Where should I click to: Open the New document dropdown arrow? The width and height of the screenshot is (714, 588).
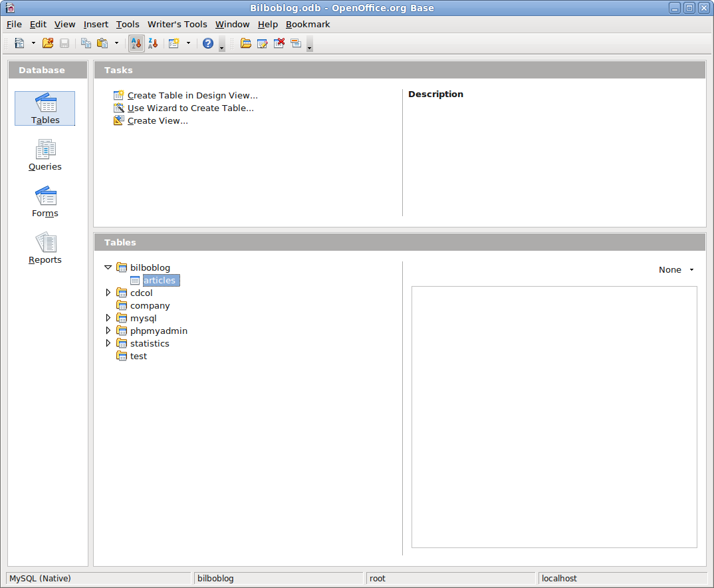click(x=33, y=43)
